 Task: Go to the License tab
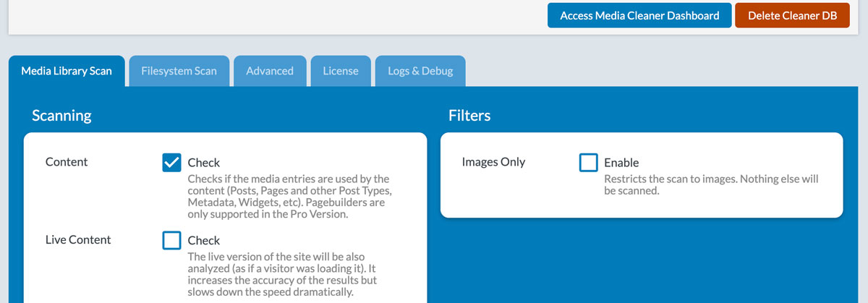pos(341,71)
